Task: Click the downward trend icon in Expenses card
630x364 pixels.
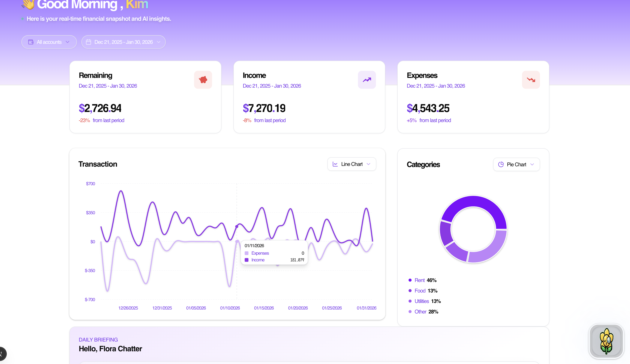Action: [531, 80]
